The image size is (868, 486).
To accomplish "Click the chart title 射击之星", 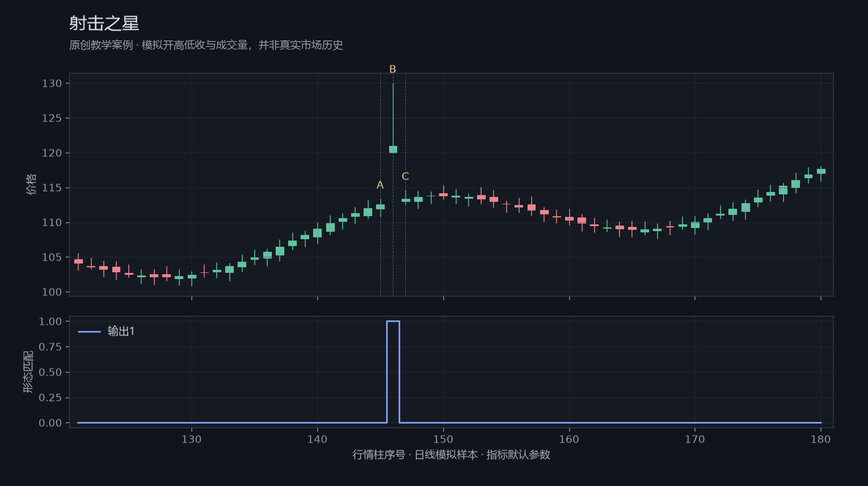I will tap(104, 24).
